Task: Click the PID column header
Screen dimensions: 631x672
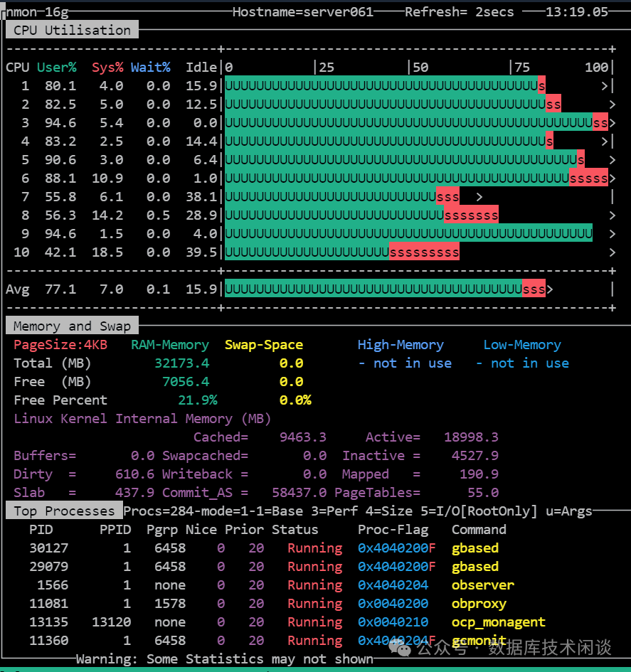Action: [41, 529]
